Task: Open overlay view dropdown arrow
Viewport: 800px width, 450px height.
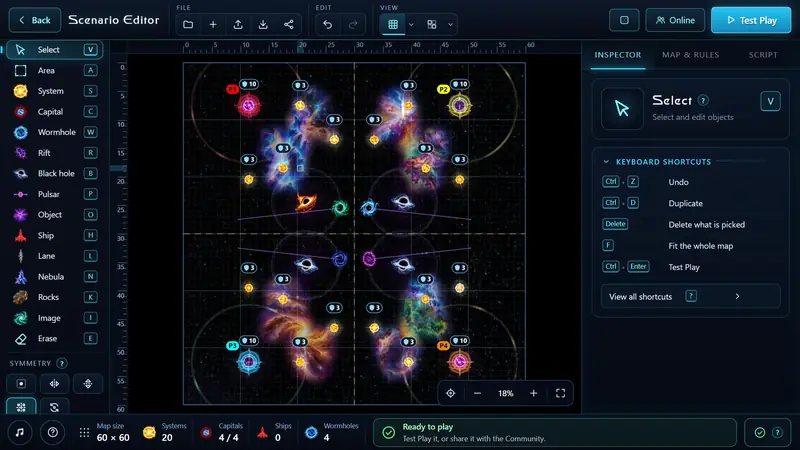Action: pos(450,24)
